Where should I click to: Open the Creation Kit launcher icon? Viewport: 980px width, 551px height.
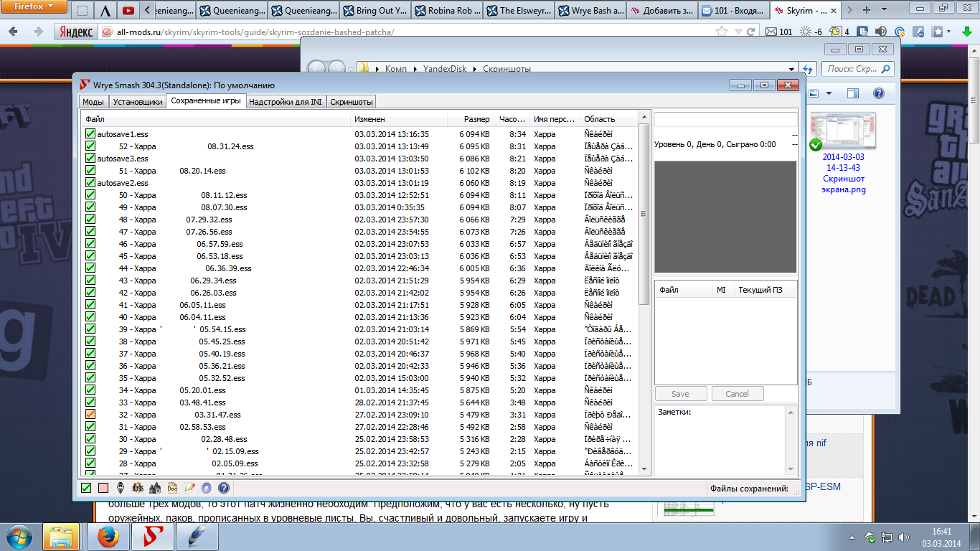[x=155, y=488]
